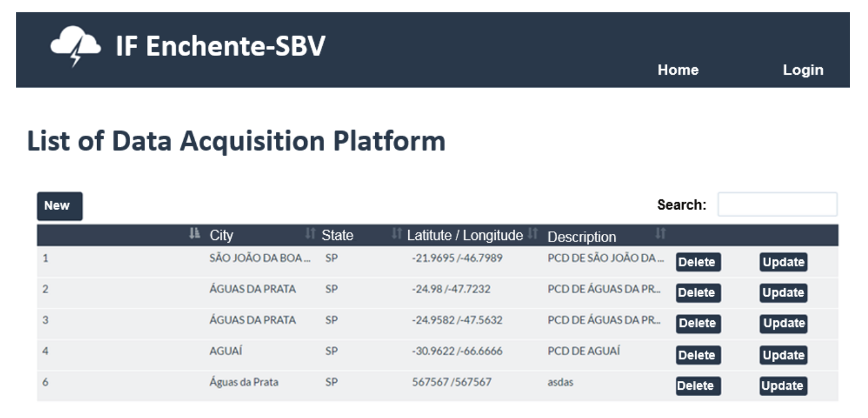The width and height of the screenshot is (868, 418).
Task: Sort by Latitute / Longitude column icon
Action: tap(533, 234)
